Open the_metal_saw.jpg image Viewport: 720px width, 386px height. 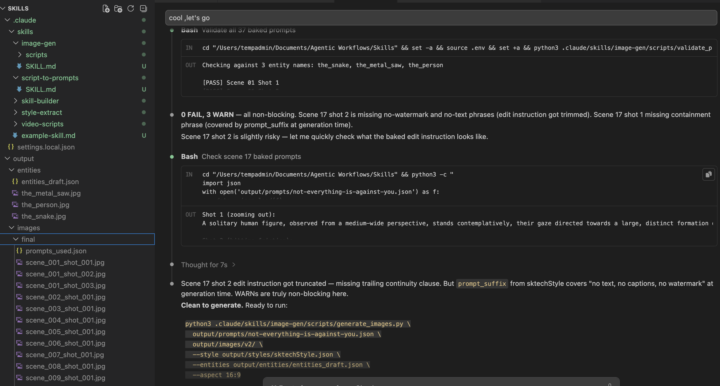coord(51,193)
